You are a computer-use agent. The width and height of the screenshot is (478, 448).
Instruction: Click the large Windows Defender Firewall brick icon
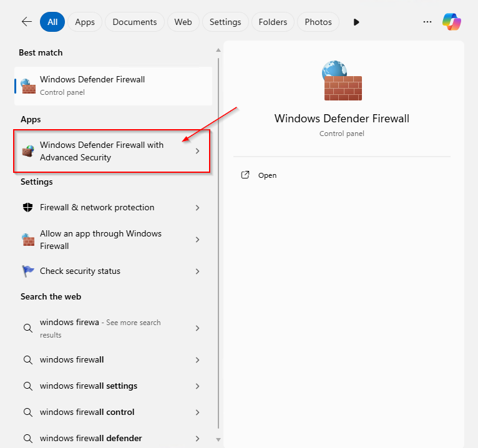pyautogui.click(x=342, y=82)
